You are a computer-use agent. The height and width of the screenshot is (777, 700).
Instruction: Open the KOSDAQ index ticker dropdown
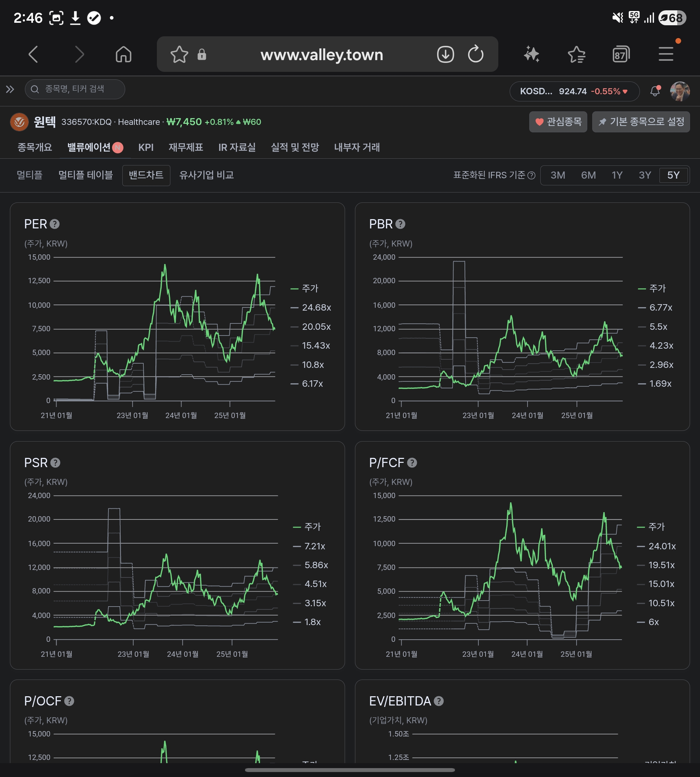[574, 91]
